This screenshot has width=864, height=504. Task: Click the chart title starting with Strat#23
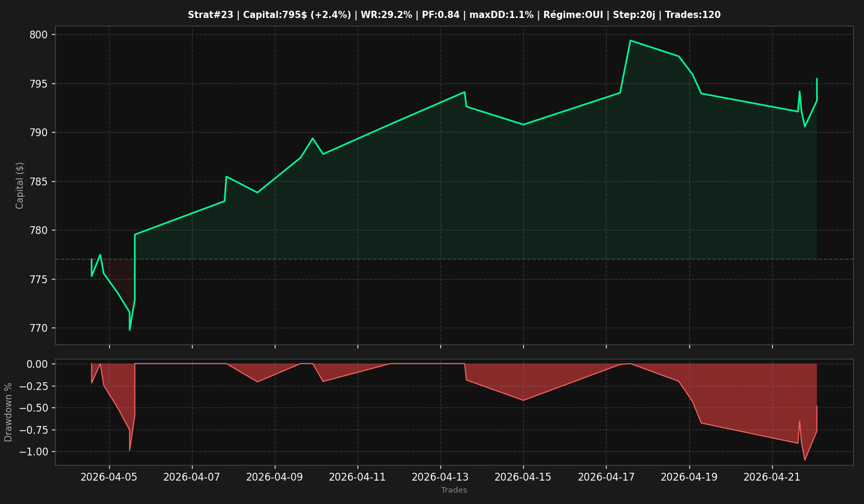click(x=454, y=15)
